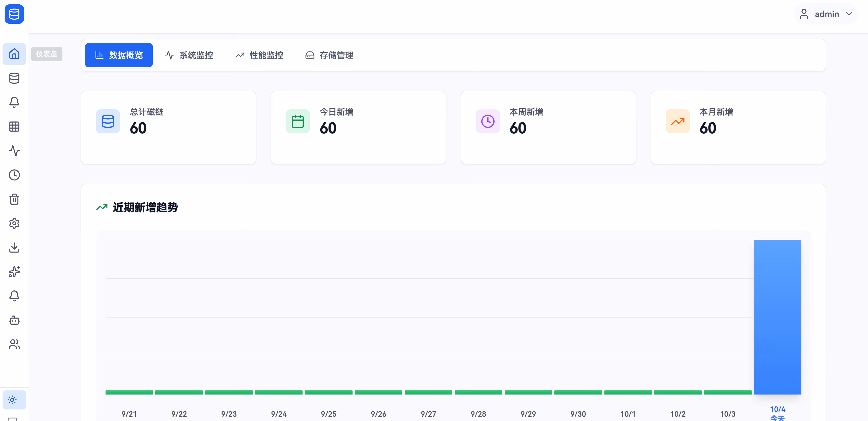The width and height of the screenshot is (868, 421).
Task: Click the app logo in top-left
Action: (14, 14)
